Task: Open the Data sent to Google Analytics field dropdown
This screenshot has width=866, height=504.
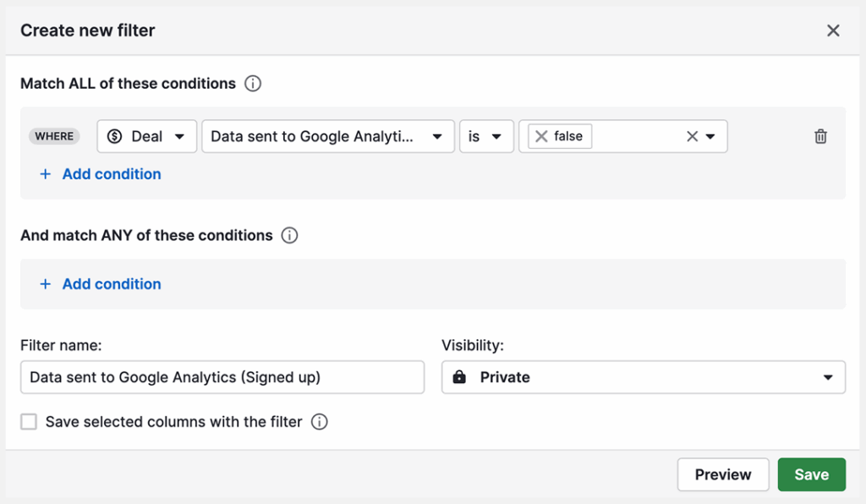Action: point(327,136)
